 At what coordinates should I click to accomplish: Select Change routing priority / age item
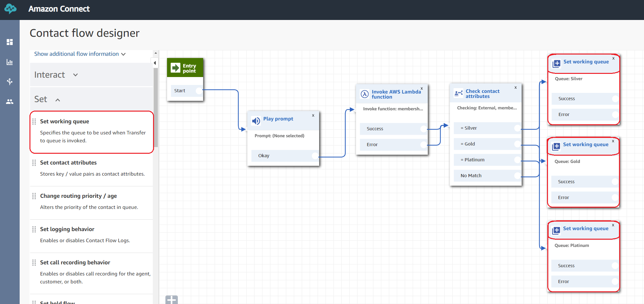coord(92,203)
